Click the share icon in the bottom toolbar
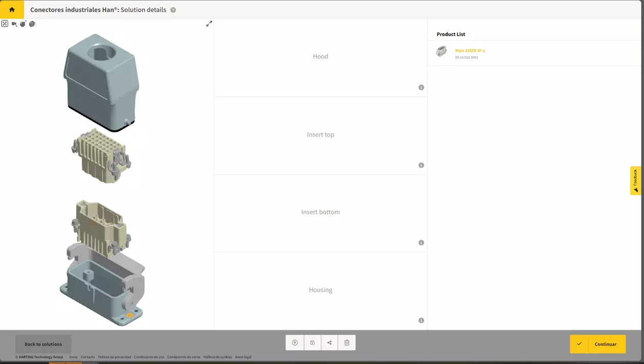 (x=329, y=343)
